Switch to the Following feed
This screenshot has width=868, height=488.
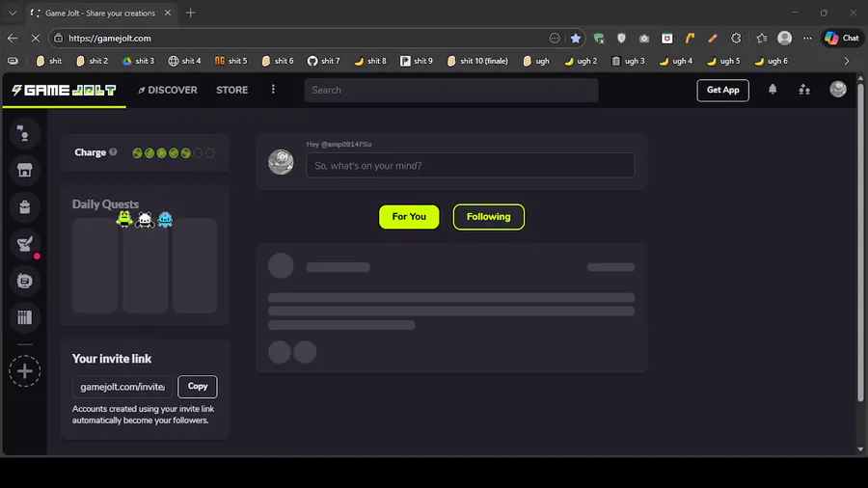click(488, 217)
